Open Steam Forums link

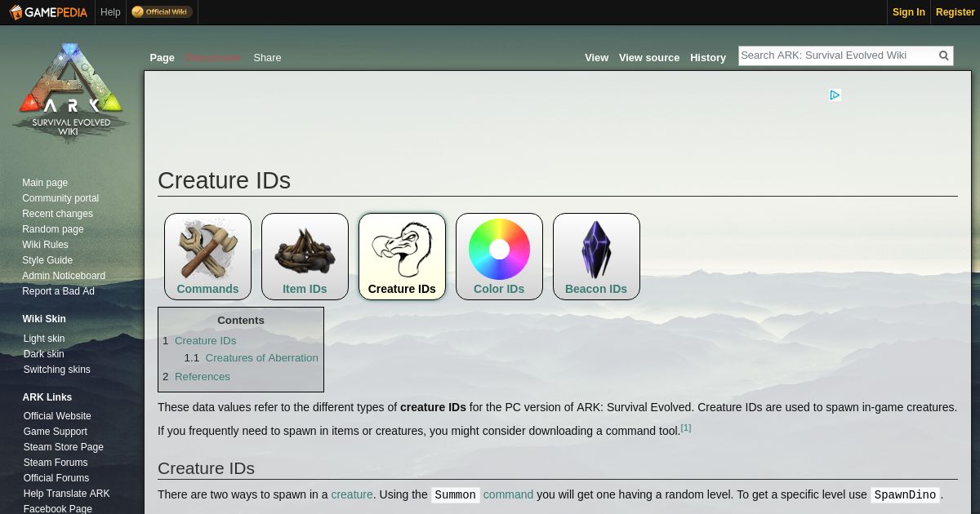click(x=56, y=463)
